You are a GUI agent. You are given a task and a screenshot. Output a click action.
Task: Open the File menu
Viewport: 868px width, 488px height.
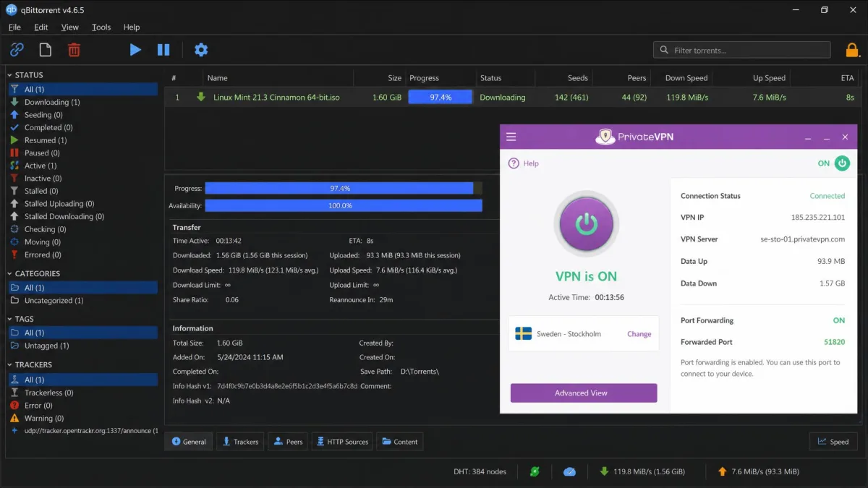[14, 27]
